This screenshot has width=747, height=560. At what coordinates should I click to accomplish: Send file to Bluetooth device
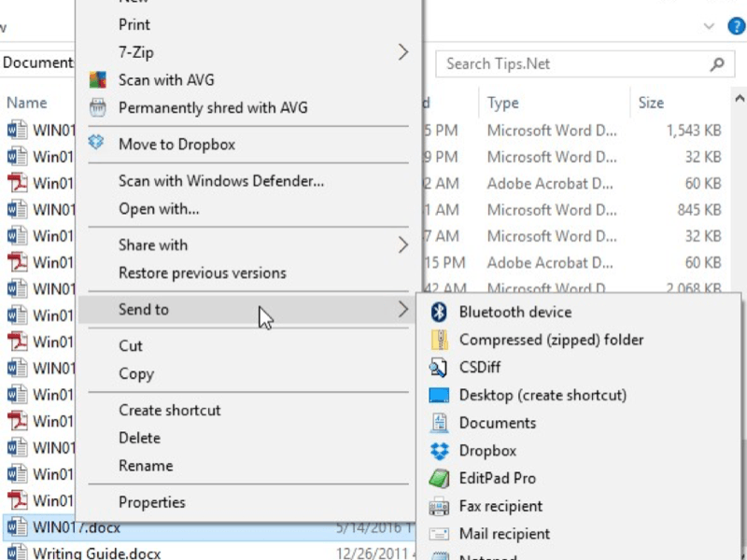tap(515, 312)
